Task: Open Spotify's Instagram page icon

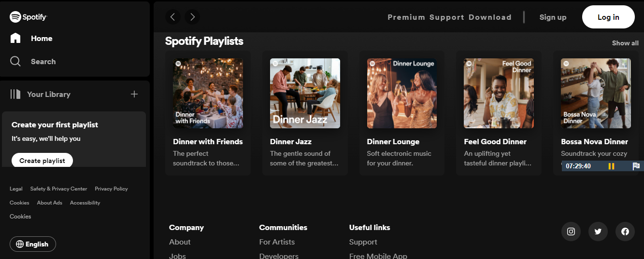Action: (571, 232)
